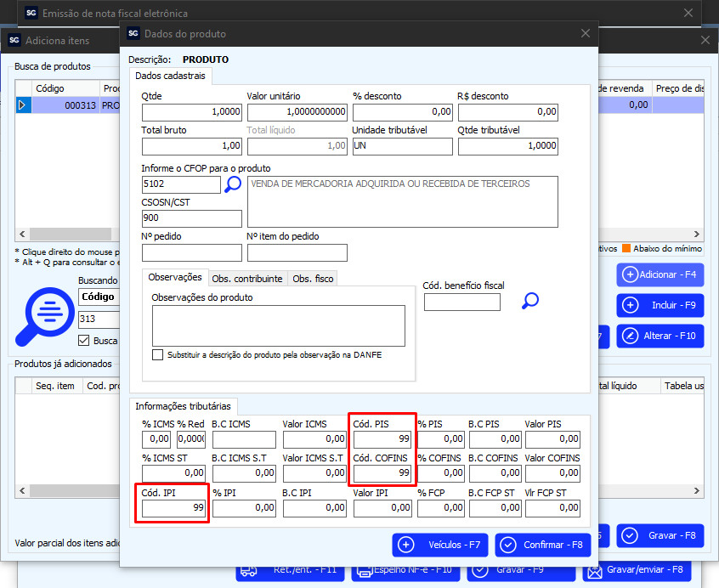Viewport: 719px width, 588px height.
Task: Click the B.C ICMS field
Action: point(245,439)
